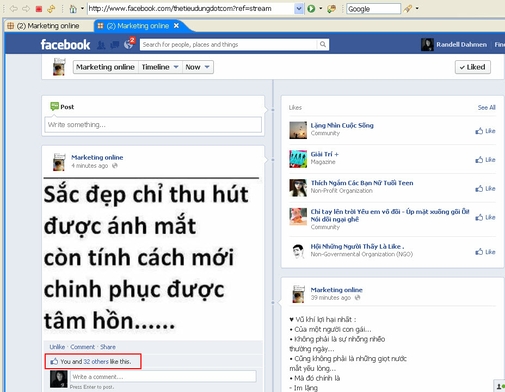
Task: Open the address bar history dropdown
Action: coord(299,9)
